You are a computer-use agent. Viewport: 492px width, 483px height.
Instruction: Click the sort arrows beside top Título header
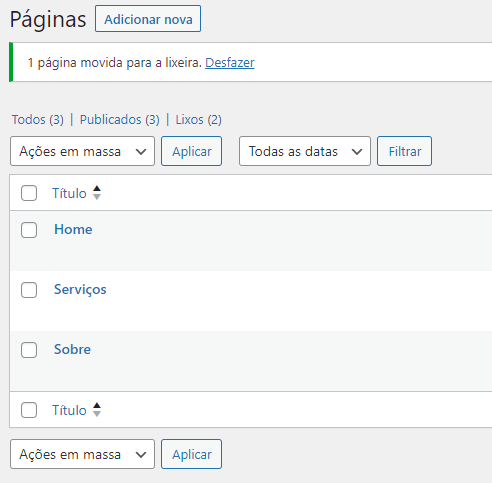pos(97,193)
